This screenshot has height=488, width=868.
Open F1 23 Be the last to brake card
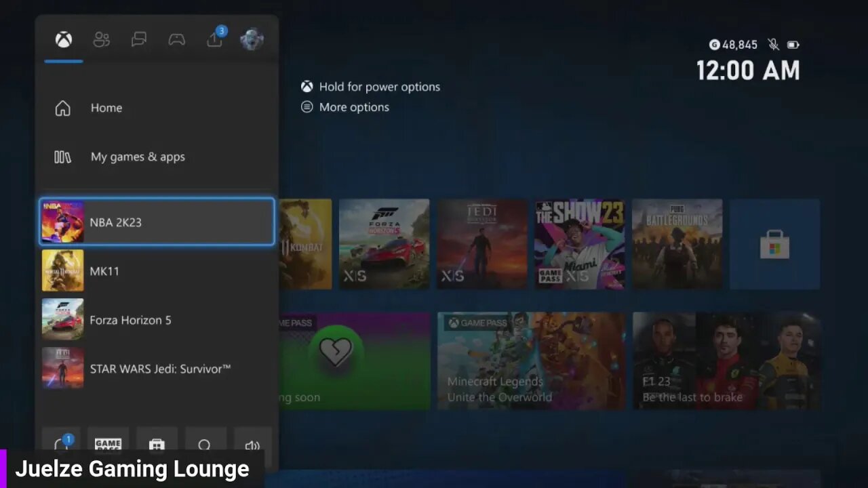(x=726, y=361)
